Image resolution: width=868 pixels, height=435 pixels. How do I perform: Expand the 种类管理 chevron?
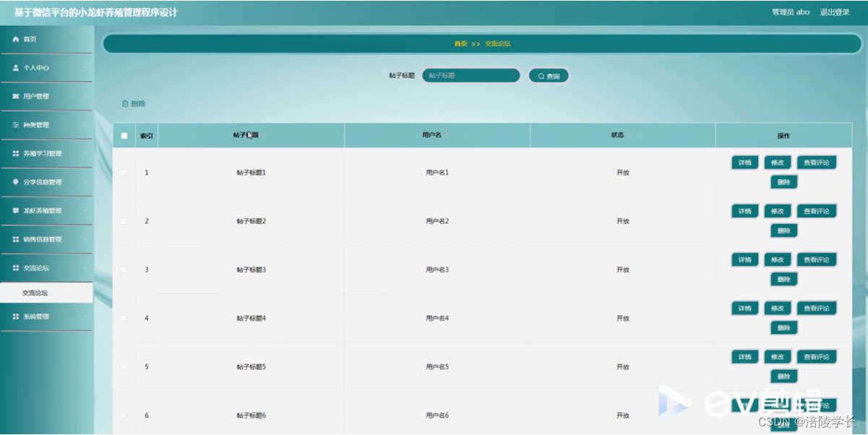point(85,125)
